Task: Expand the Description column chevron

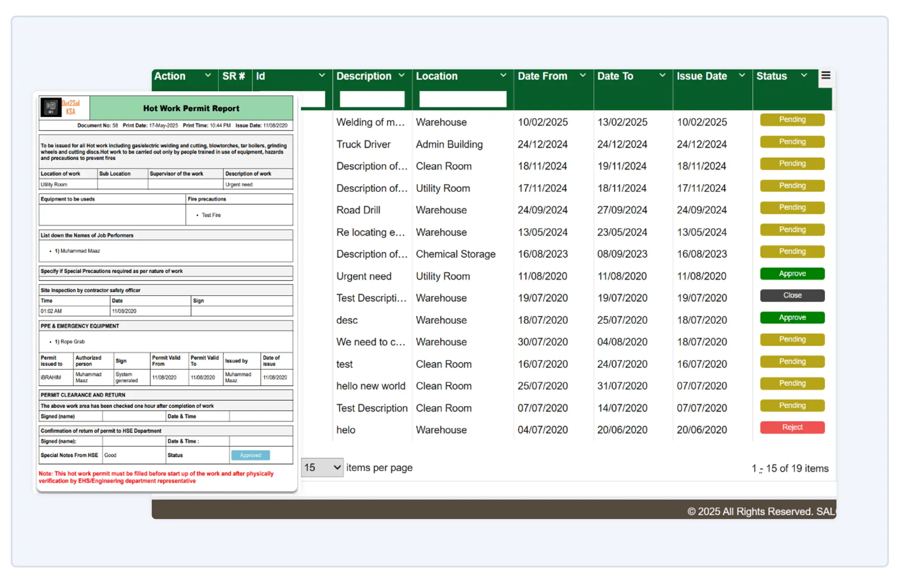Action: 402,76
